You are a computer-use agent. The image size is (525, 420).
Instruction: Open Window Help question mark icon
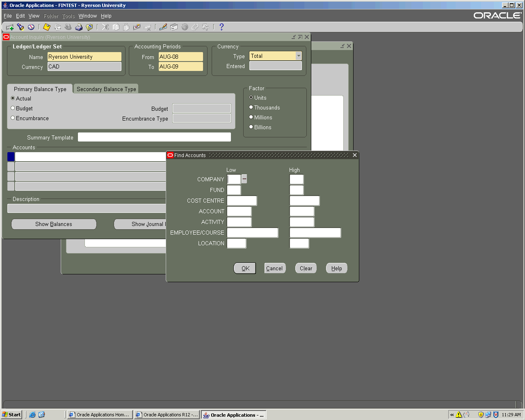click(221, 27)
